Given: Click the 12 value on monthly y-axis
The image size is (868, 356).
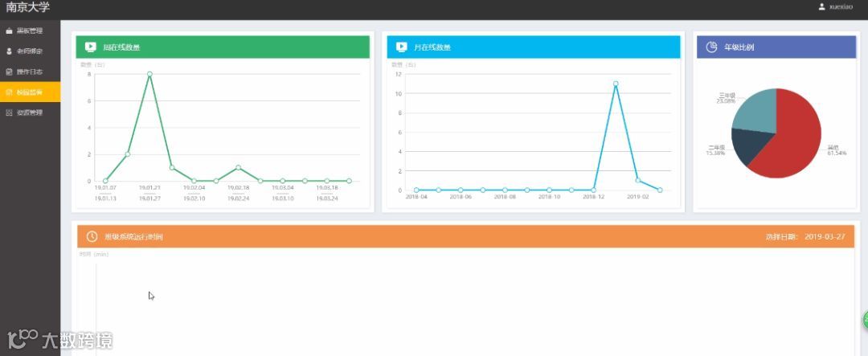Looking at the screenshot, I should coord(397,74).
